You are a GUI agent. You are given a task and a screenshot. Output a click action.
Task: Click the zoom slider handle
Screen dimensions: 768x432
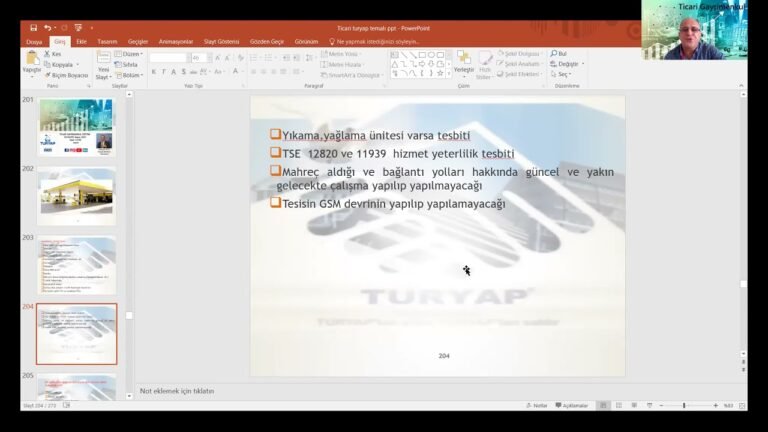tap(684, 406)
